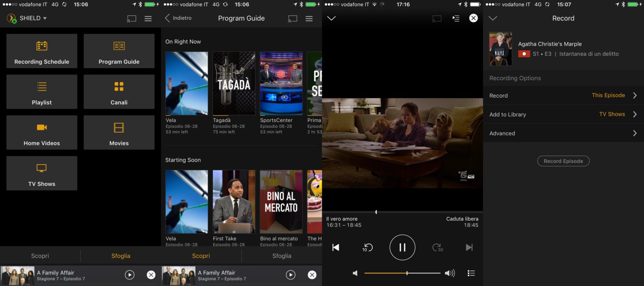Open the hamburger menu on the SHIELD home screen
Viewport: 644px width, 286px height.
point(148,18)
